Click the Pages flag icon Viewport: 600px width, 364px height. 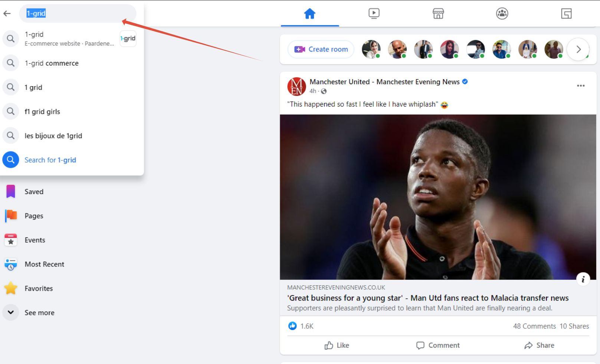pyautogui.click(x=11, y=216)
